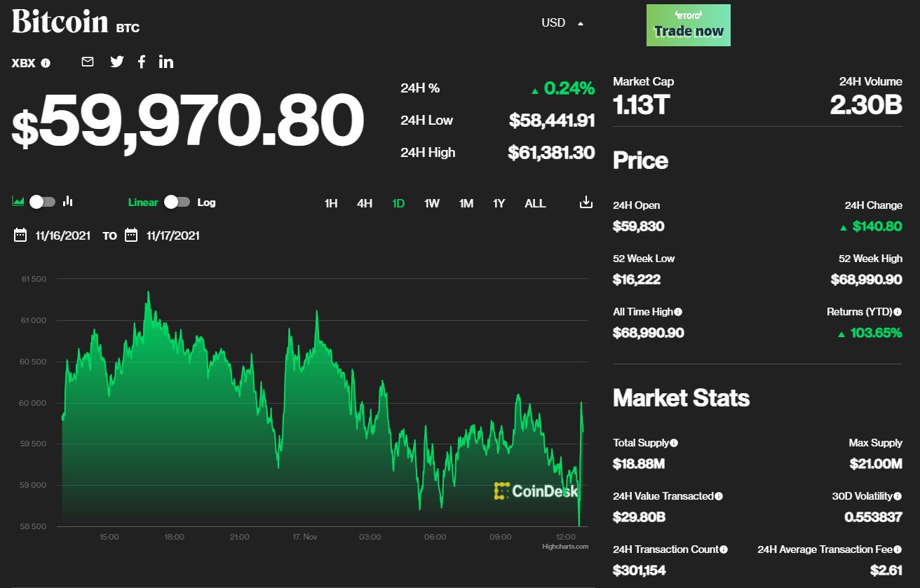Click the $301,154 transaction count
The width and height of the screenshot is (920, 588).
(640, 570)
